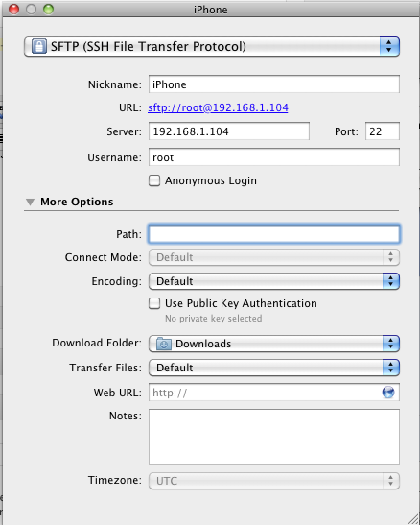The width and height of the screenshot is (420, 525).
Task: Click into the Nickname field
Action: coord(274,84)
